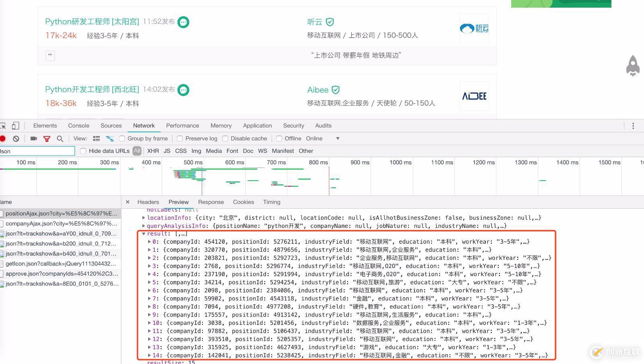Switch to the Console panel
This screenshot has width=644, height=364.
(78, 125)
